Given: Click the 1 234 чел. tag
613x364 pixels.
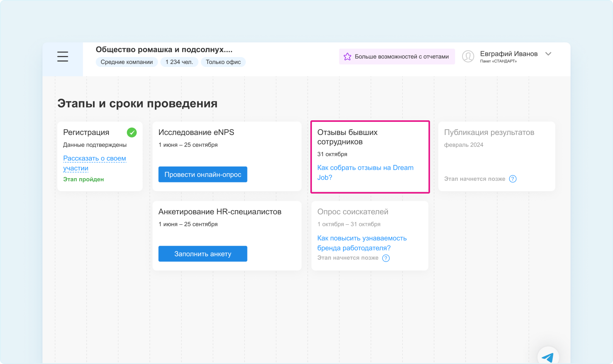Looking at the screenshot, I should pos(179,62).
